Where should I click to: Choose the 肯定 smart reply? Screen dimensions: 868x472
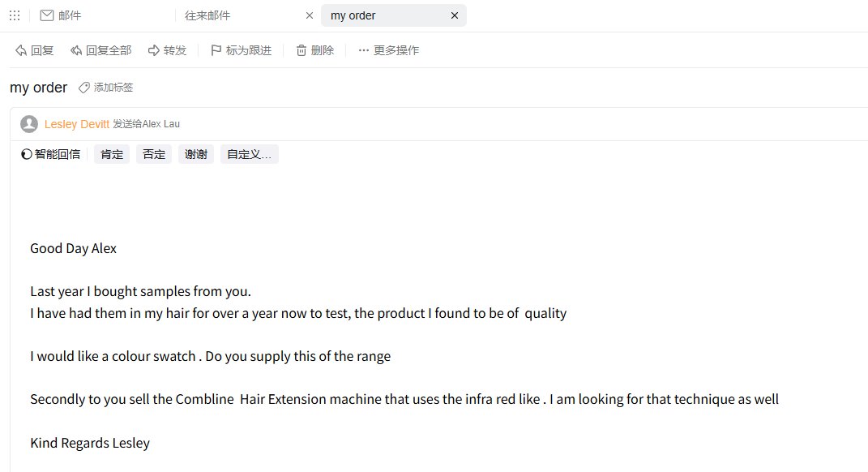[x=112, y=154]
